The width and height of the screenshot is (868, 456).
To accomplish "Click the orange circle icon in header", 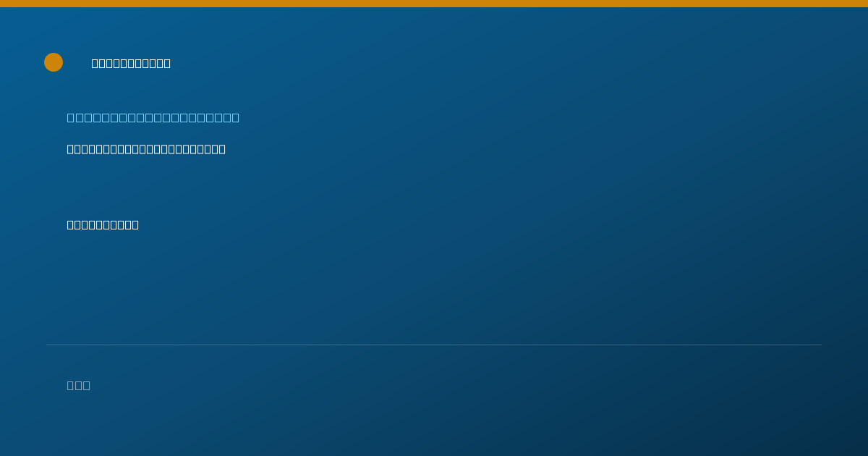I will coord(54,62).
